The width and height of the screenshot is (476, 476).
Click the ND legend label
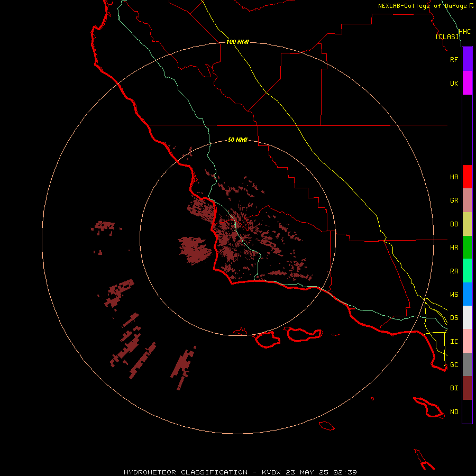454,412
